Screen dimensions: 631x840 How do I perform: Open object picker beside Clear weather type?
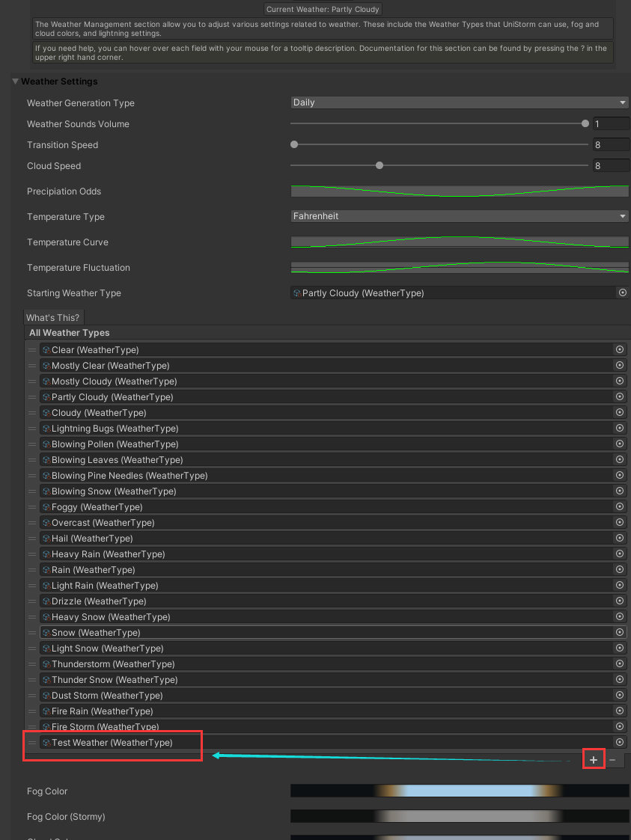(x=621, y=349)
